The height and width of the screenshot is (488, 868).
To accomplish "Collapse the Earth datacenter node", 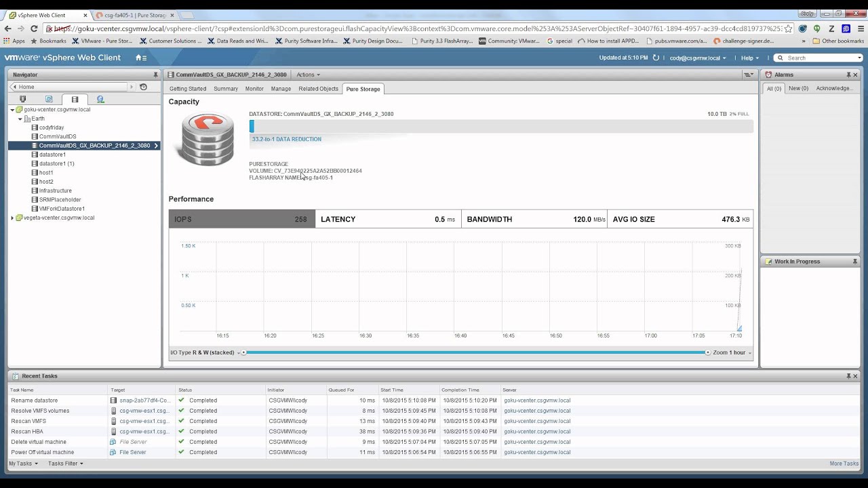I will tap(20, 119).
